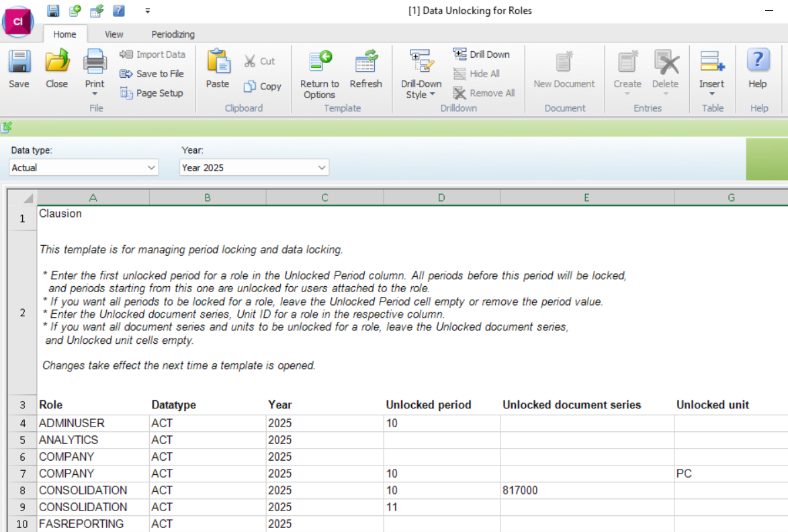Paste from clipboard

218,69
